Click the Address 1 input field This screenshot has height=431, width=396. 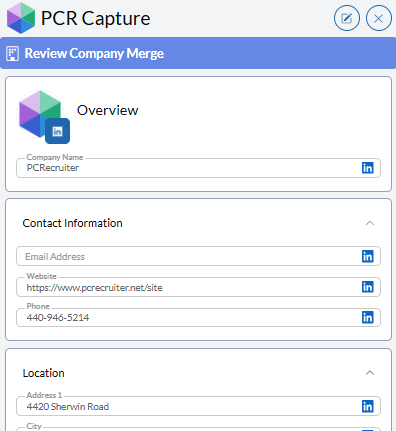[198, 406]
